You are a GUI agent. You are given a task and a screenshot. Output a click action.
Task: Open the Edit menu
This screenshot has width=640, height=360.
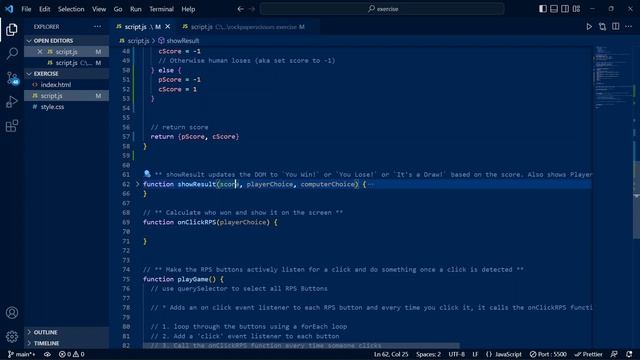click(44, 9)
